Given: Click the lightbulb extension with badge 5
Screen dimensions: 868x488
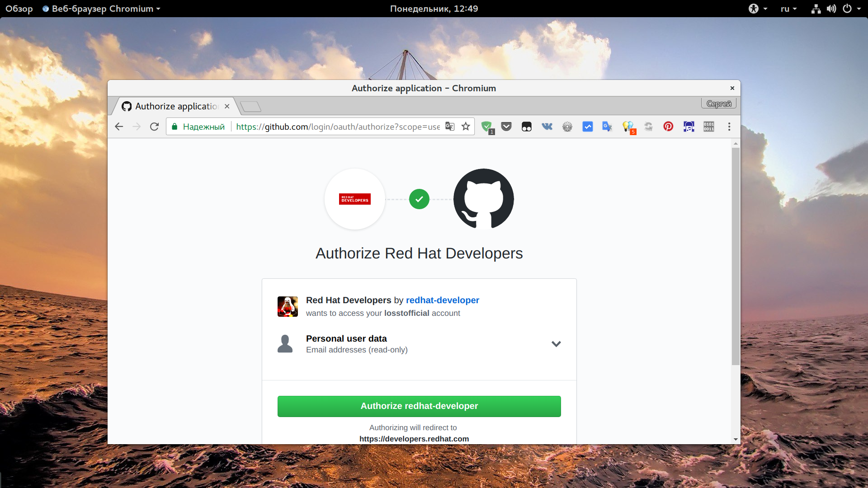Looking at the screenshot, I should pyautogui.click(x=628, y=127).
